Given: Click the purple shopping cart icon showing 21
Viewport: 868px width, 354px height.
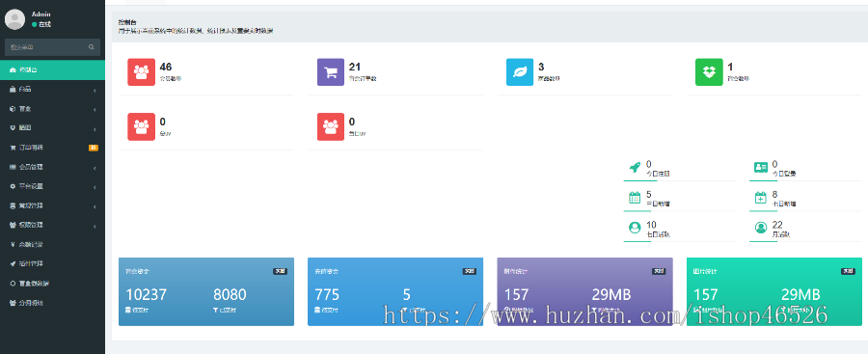Looking at the screenshot, I should click(331, 72).
